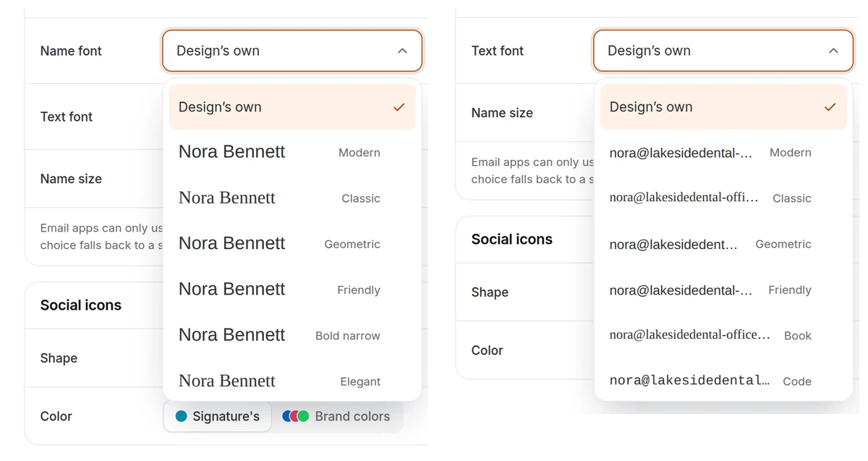Collapse the Text font dropdown chevron in right panel
Screen dimensions: 868x461
833,51
